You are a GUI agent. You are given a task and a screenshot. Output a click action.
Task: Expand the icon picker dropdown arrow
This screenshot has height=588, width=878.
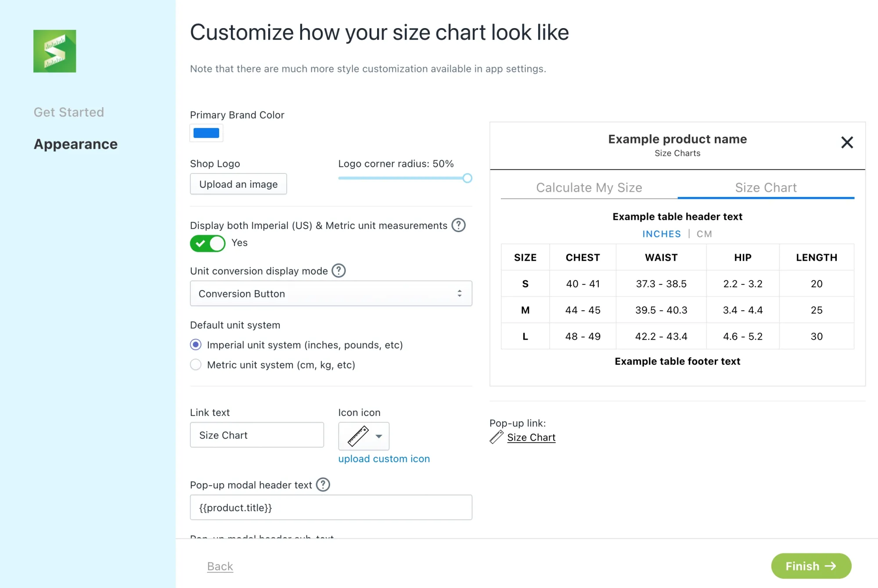point(379,437)
